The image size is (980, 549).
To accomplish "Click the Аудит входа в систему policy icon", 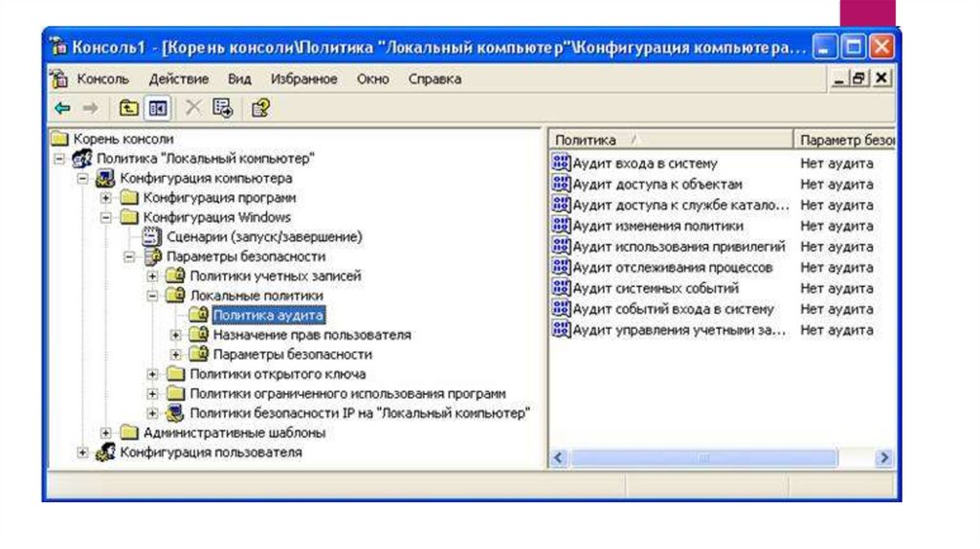I will [561, 163].
